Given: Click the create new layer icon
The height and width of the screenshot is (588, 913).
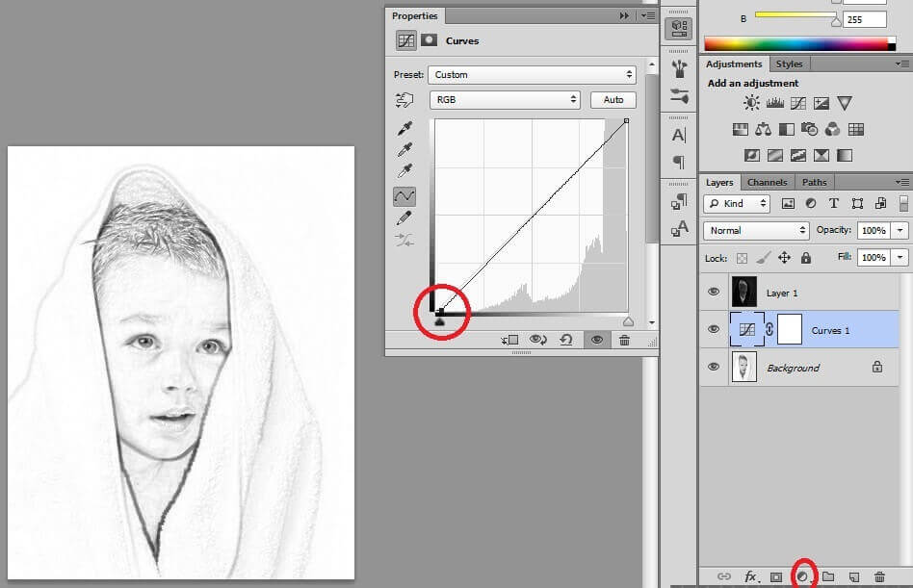Looking at the screenshot, I should point(853,576).
